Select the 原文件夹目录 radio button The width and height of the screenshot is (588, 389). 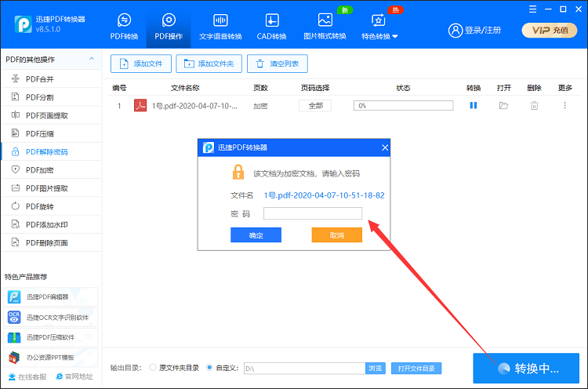[153, 368]
